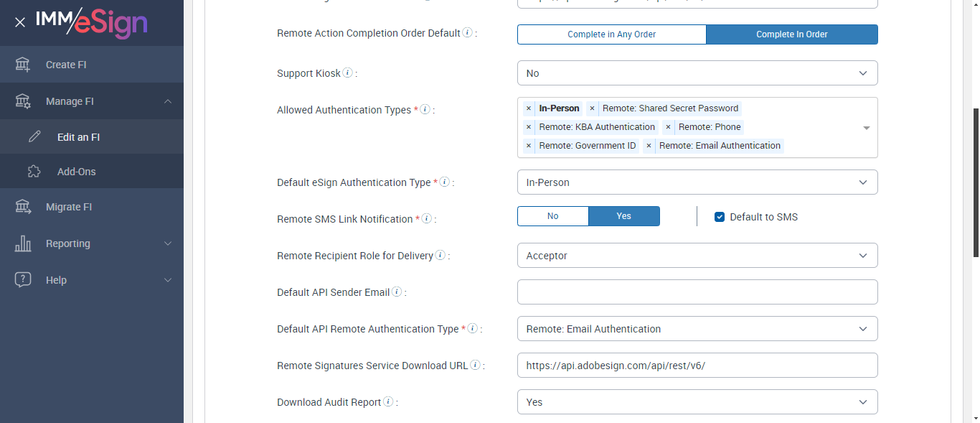Screen dimensions: 980x423
Task: Click the Reporting bar chart icon
Action: click(x=23, y=243)
